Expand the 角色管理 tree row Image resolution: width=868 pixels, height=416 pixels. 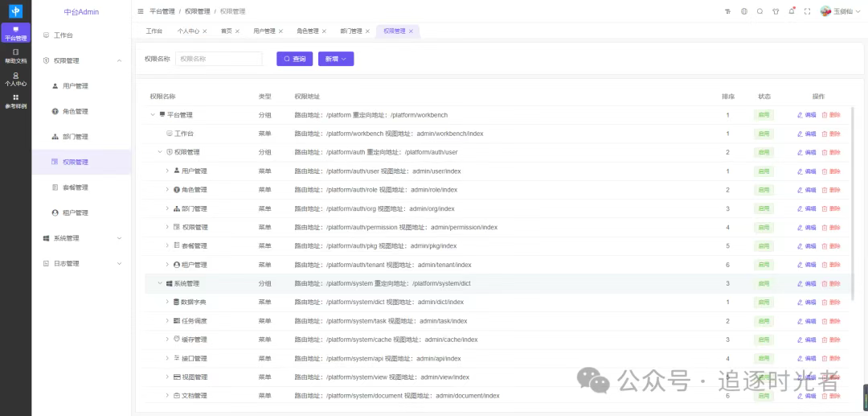[x=168, y=190]
